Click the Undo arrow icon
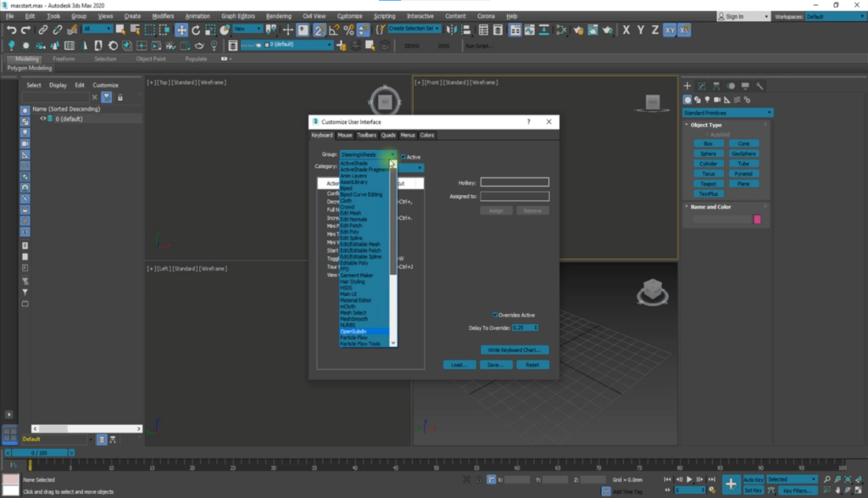The height and width of the screenshot is (498, 868). tap(11, 30)
